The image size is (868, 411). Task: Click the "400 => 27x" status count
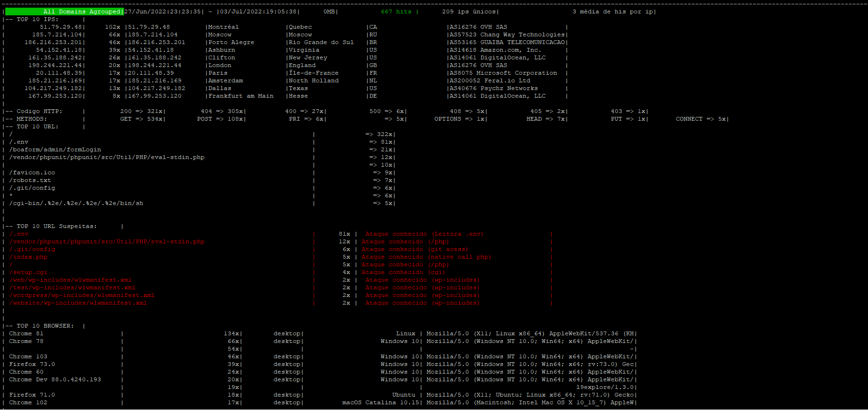pos(304,111)
